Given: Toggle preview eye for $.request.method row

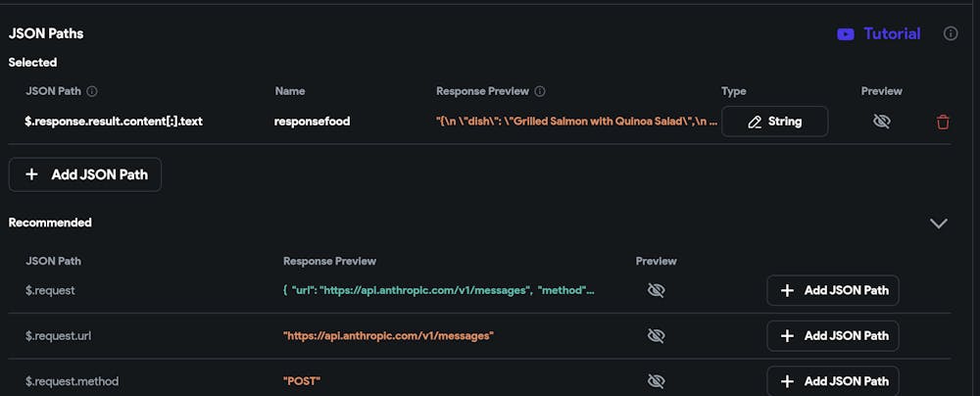Looking at the screenshot, I should click(657, 380).
